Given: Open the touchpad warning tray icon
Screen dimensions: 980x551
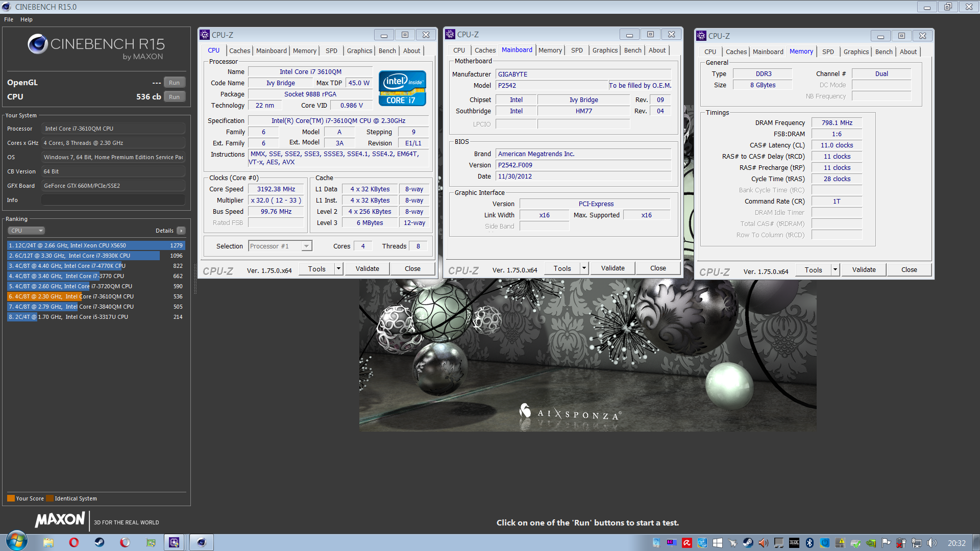Looking at the screenshot, I should tap(840, 543).
